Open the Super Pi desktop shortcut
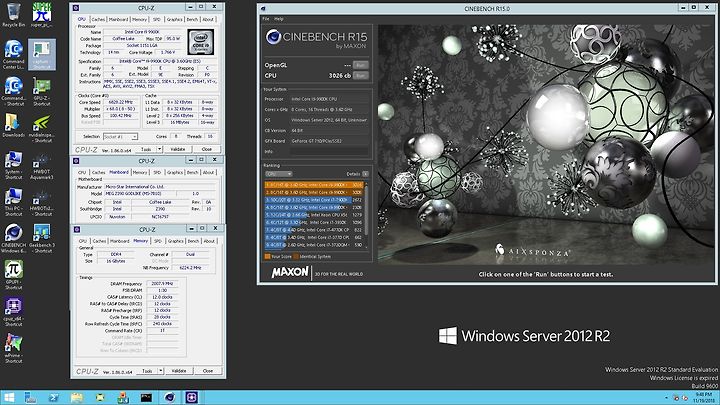The image size is (720, 405). (42, 15)
